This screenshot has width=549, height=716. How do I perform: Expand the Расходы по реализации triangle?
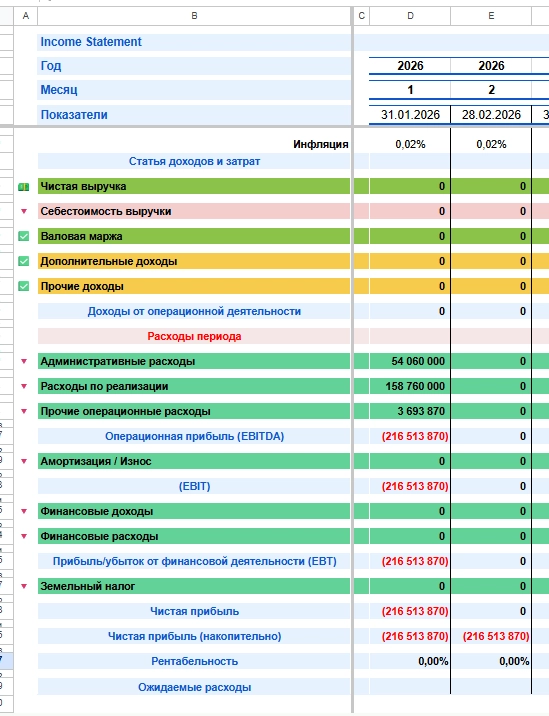coord(24,386)
